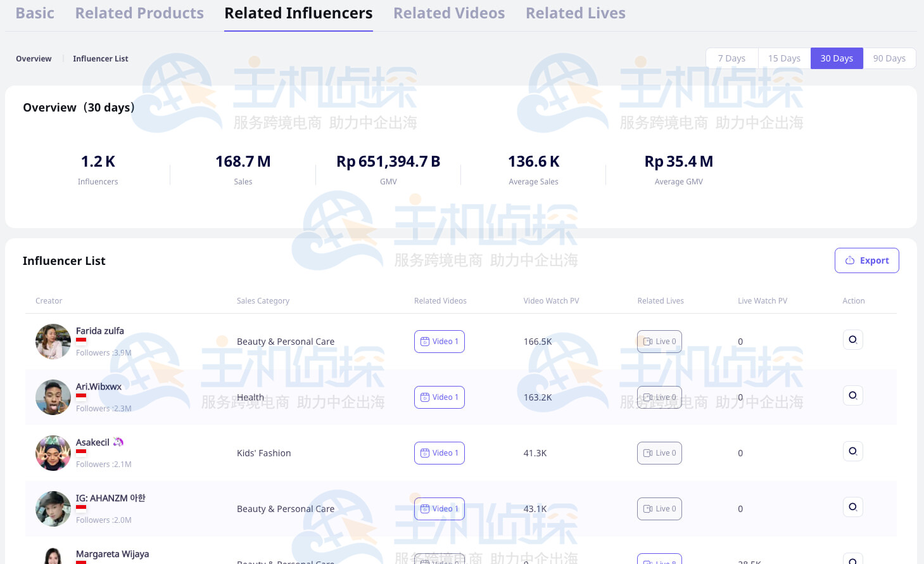
Task: Select the 30 Days range option
Action: coord(837,58)
